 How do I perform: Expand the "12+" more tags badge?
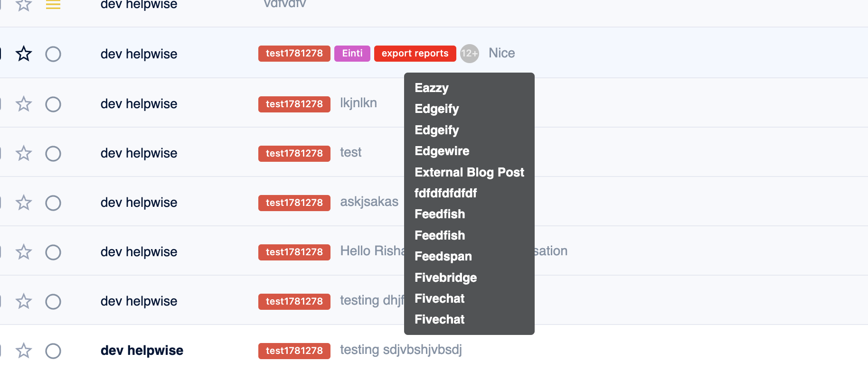tap(469, 54)
